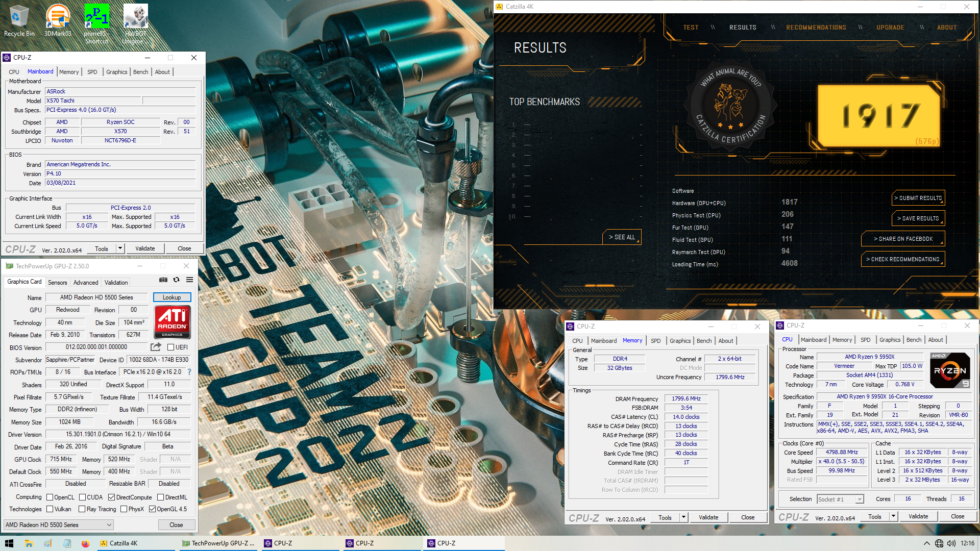Click the GPU-Z Name field

(x=96, y=297)
